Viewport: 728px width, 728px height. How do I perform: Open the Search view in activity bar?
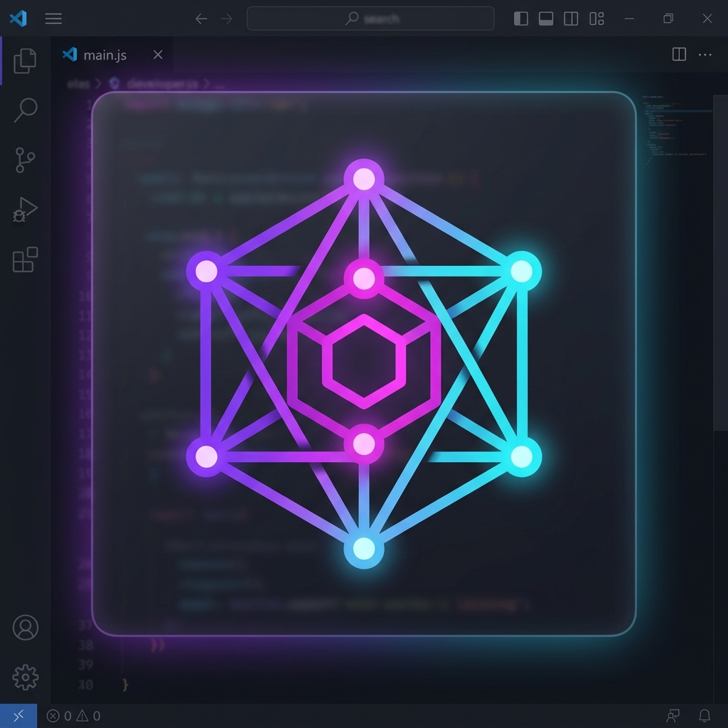point(26,110)
